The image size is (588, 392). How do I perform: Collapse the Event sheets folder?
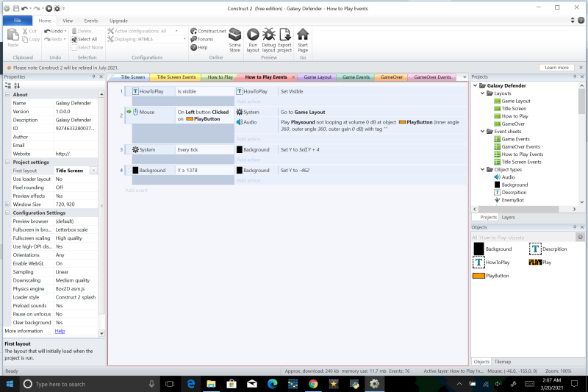483,132
